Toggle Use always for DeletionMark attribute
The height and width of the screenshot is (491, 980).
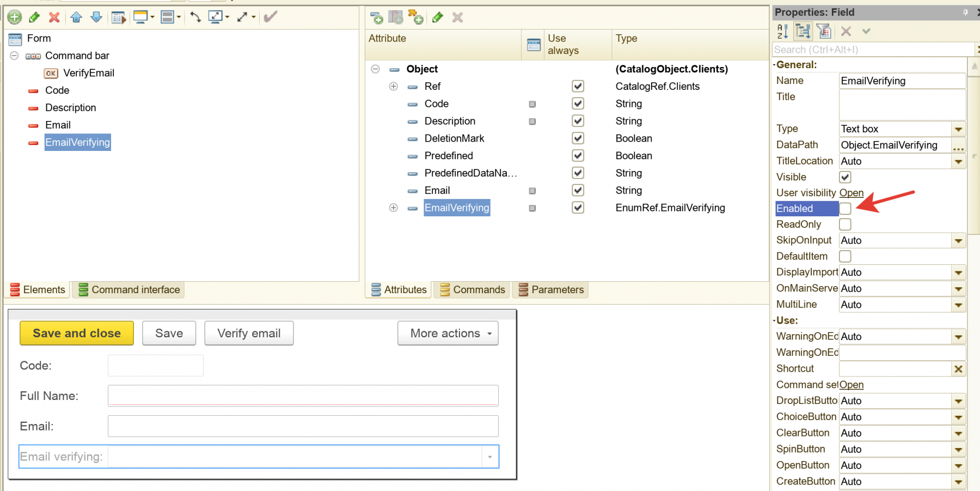click(x=578, y=138)
